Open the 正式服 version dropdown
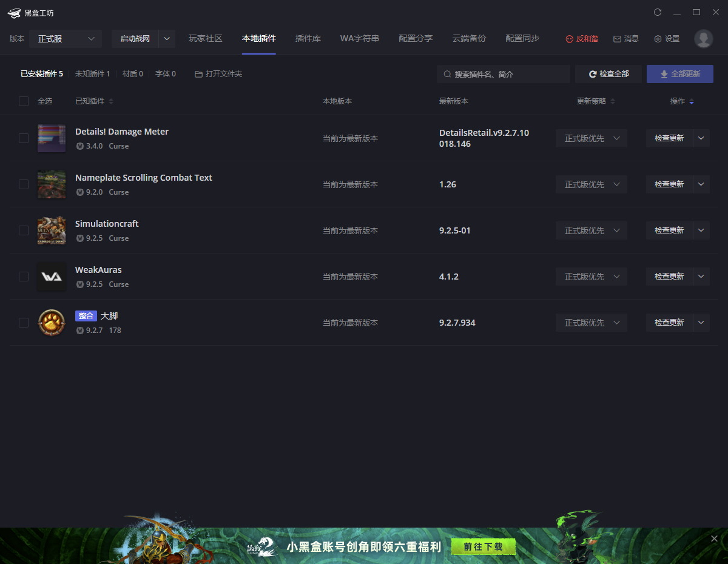728x564 pixels. pyautogui.click(x=66, y=39)
